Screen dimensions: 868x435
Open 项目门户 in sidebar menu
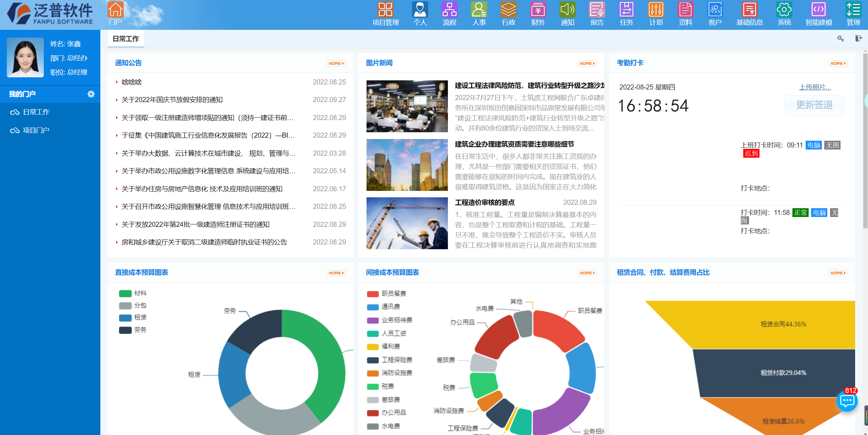click(x=36, y=130)
